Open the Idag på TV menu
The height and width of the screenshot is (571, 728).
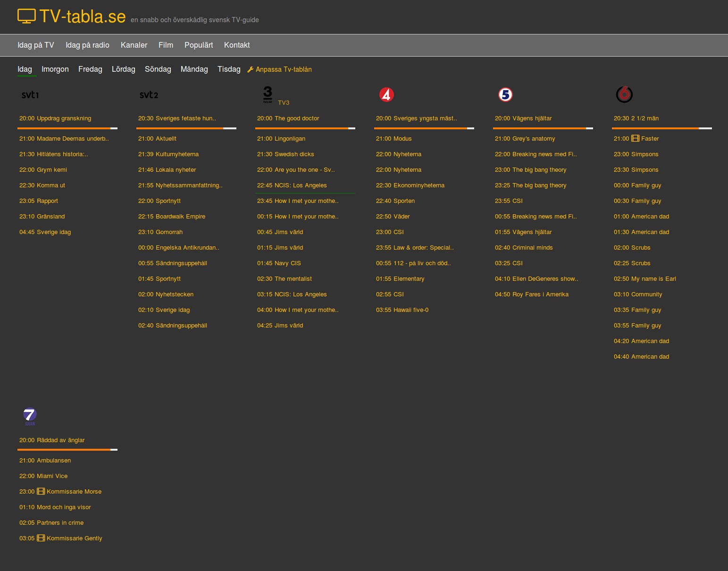tap(36, 45)
